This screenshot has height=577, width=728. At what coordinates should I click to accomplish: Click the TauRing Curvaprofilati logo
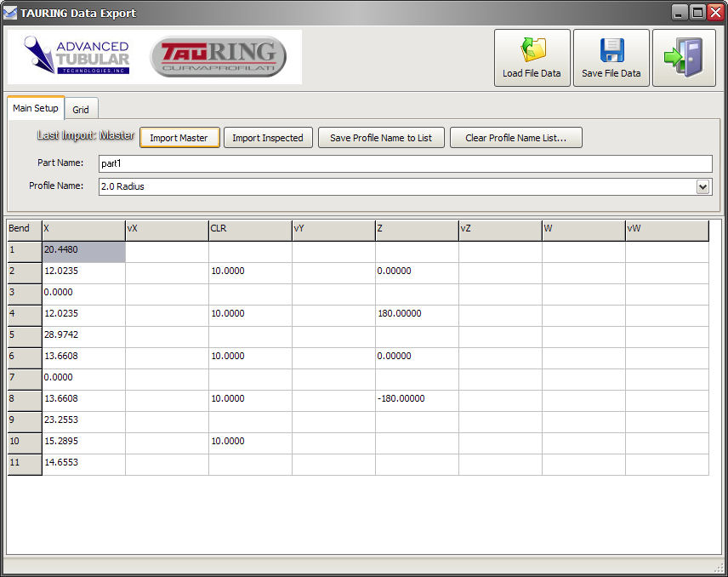coord(219,57)
